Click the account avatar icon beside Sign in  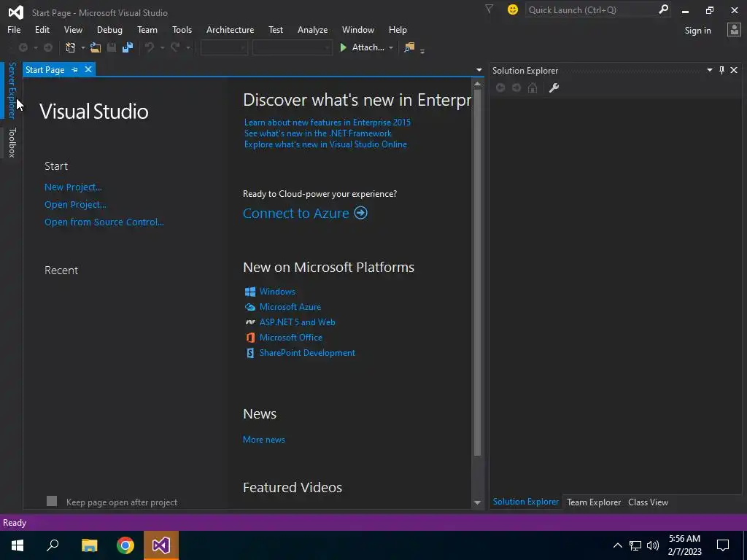(x=734, y=30)
